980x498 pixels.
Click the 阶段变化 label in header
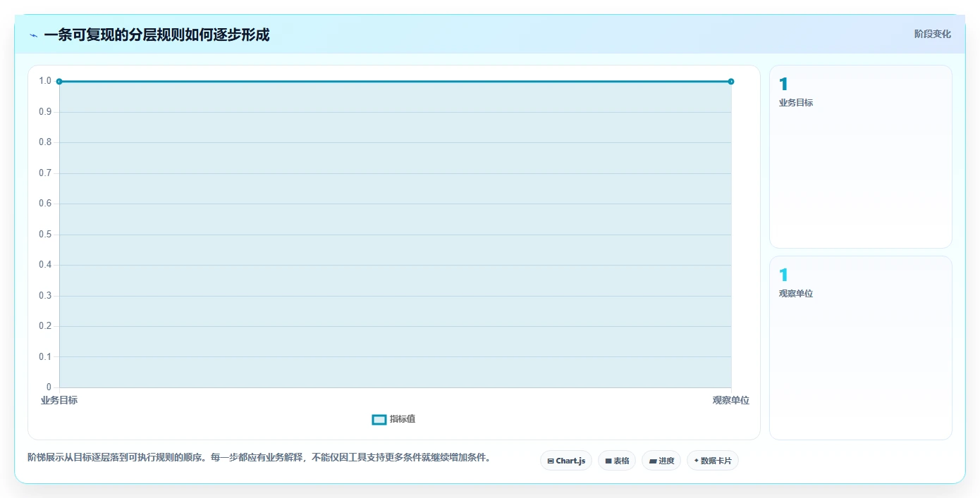click(933, 34)
